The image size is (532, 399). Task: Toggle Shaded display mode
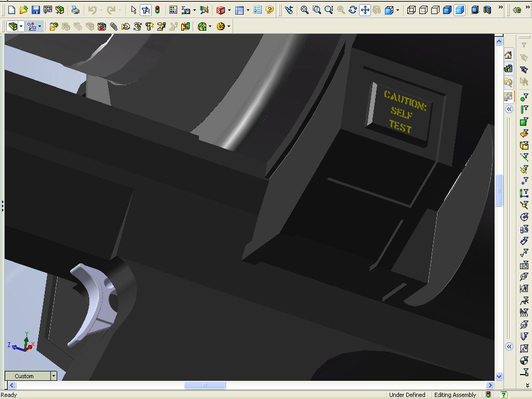pyautogui.click(x=459, y=10)
